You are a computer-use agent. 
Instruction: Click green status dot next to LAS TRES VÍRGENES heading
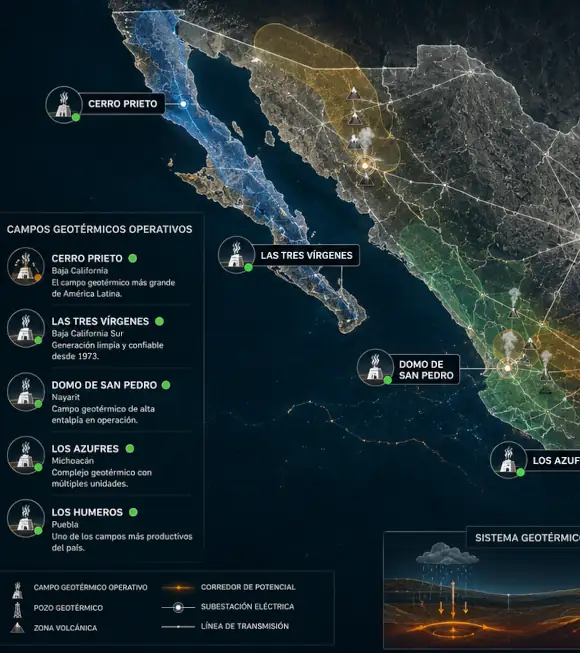[x=159, y=321]
